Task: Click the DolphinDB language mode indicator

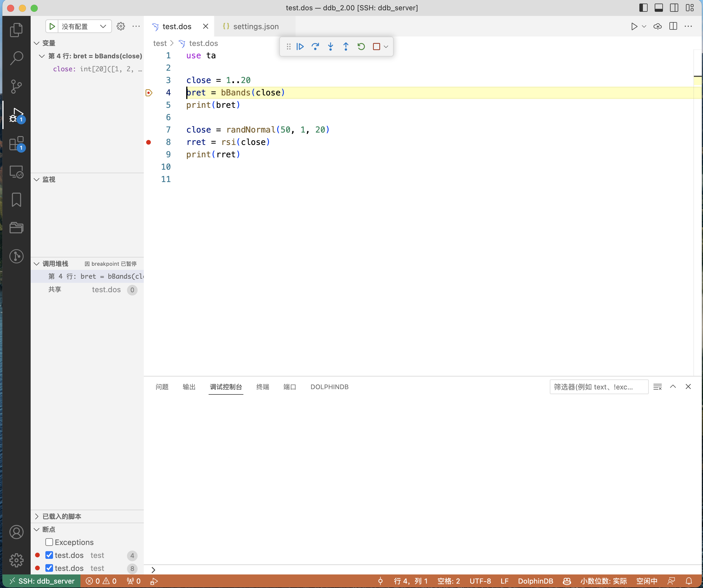Action: (x=535, y=581)
